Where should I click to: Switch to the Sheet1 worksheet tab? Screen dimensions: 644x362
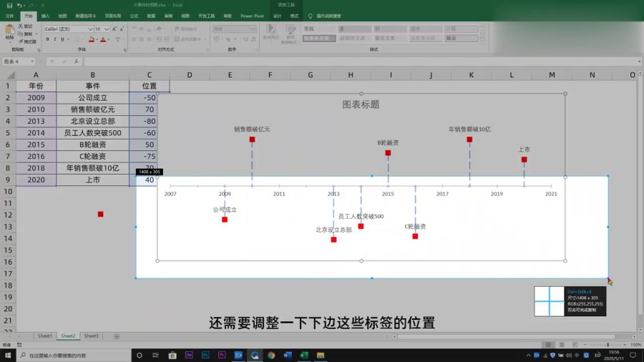(45, 336)
